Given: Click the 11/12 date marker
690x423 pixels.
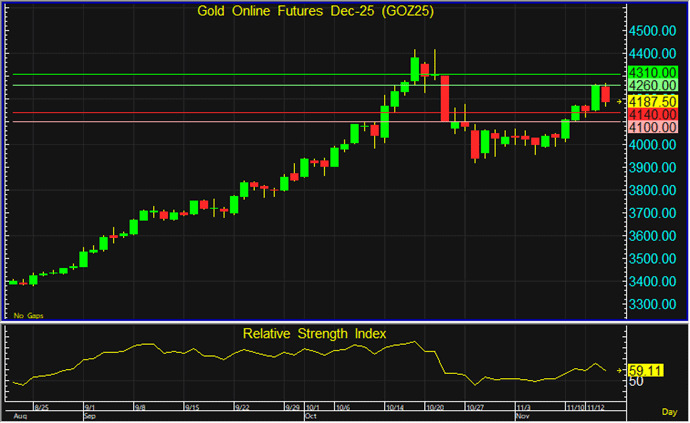Looking at the screenshot, I should [599, 408].
